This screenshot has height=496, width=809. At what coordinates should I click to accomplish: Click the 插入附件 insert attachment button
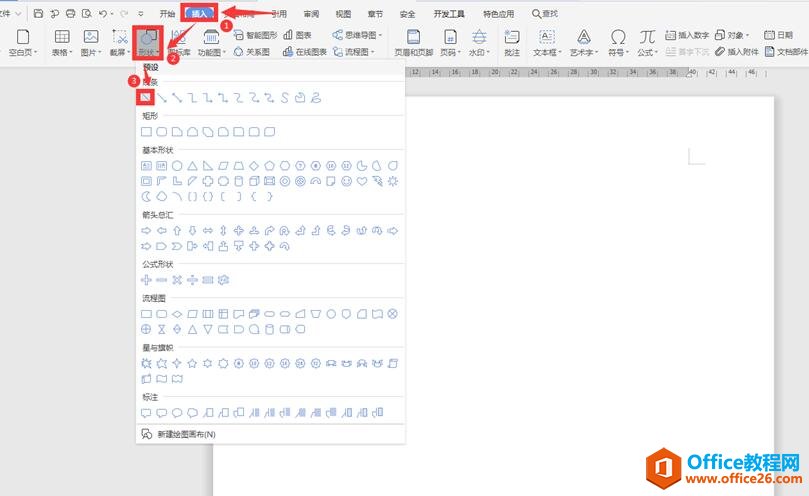[x=737, y=52]
